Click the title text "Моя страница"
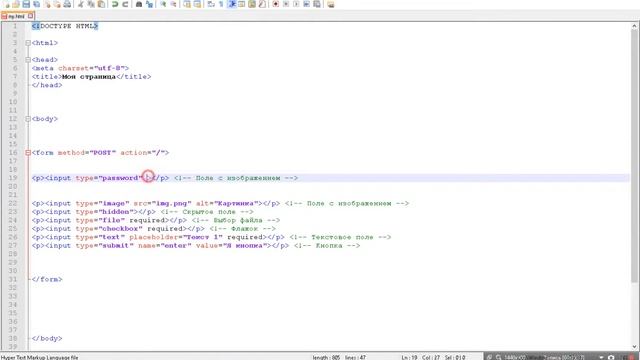 point(89,77)
